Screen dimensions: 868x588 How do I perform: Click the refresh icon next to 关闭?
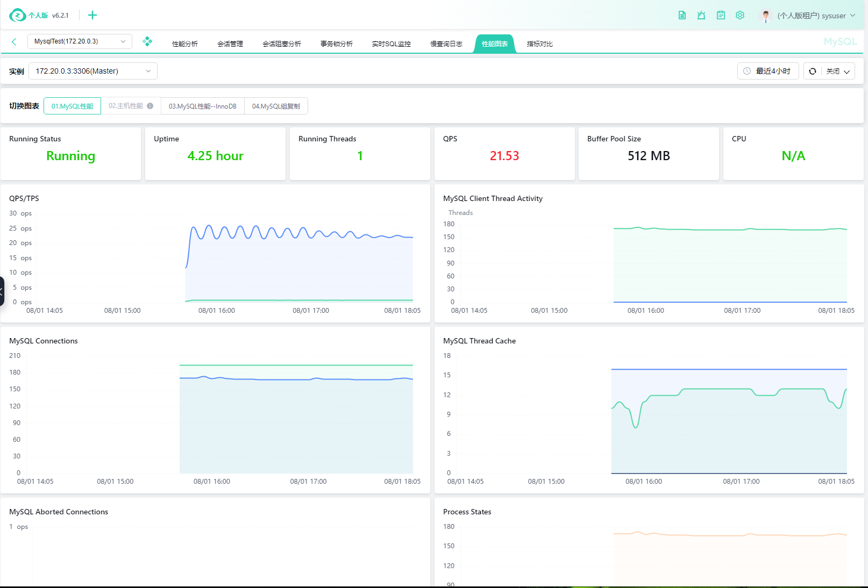[813, 71]
